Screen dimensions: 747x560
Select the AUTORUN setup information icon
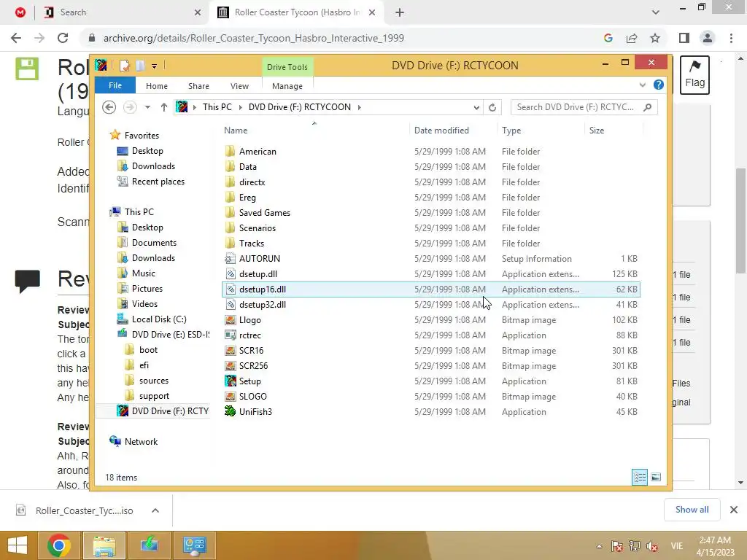230,259
